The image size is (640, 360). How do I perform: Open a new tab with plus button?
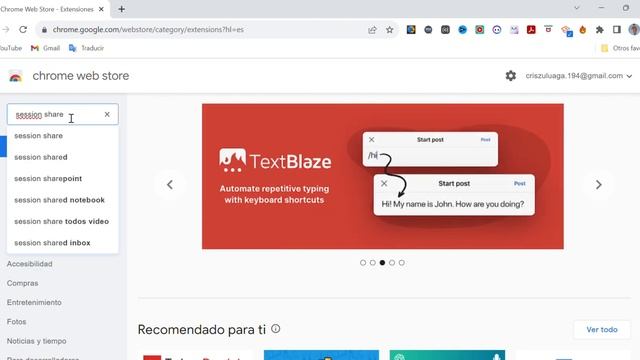pyautogui.click(x=122, y=9)
